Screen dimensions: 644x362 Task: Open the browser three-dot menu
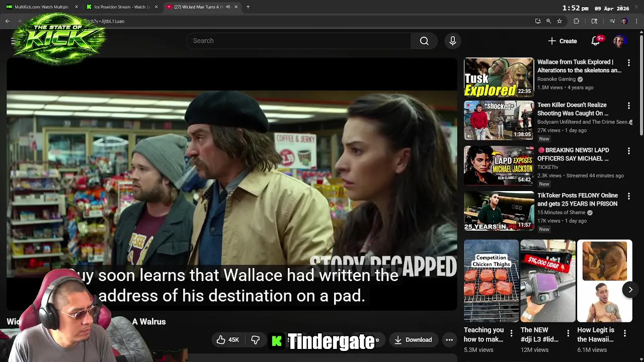637,21
